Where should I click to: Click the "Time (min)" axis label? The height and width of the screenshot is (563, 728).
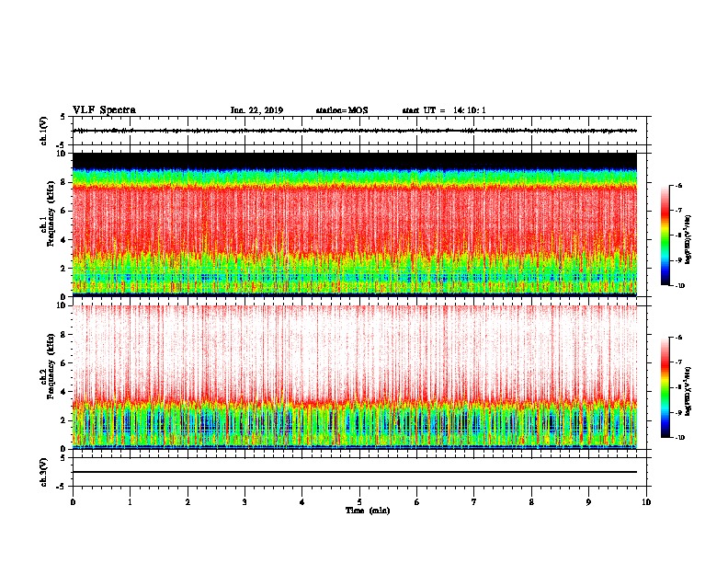coord(368,511)
